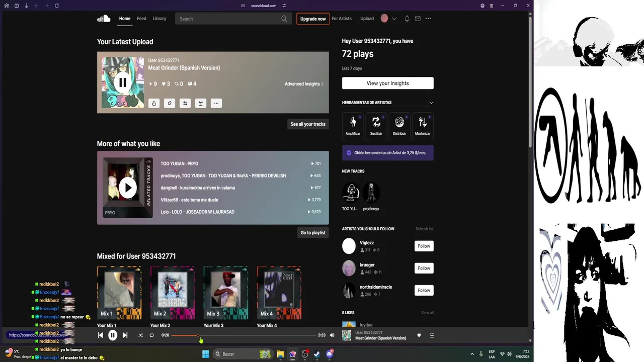Select the Sustituir tool

coord(376,126)
